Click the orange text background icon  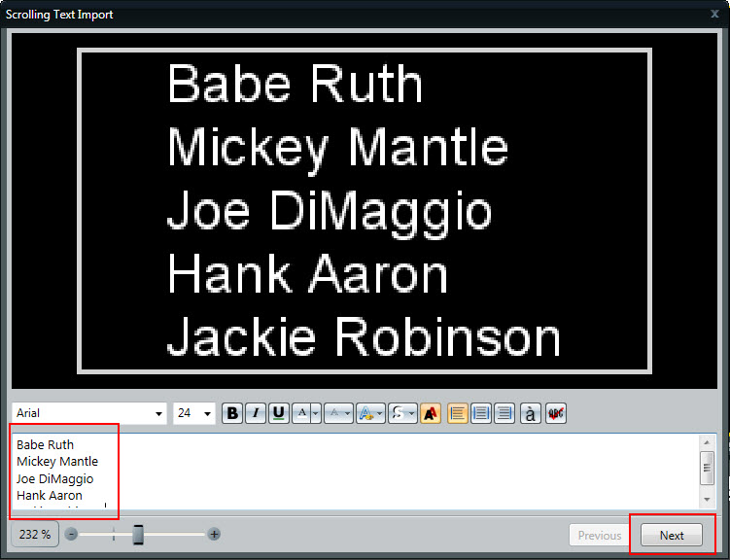pyautogui.click(x=431, y=413)
